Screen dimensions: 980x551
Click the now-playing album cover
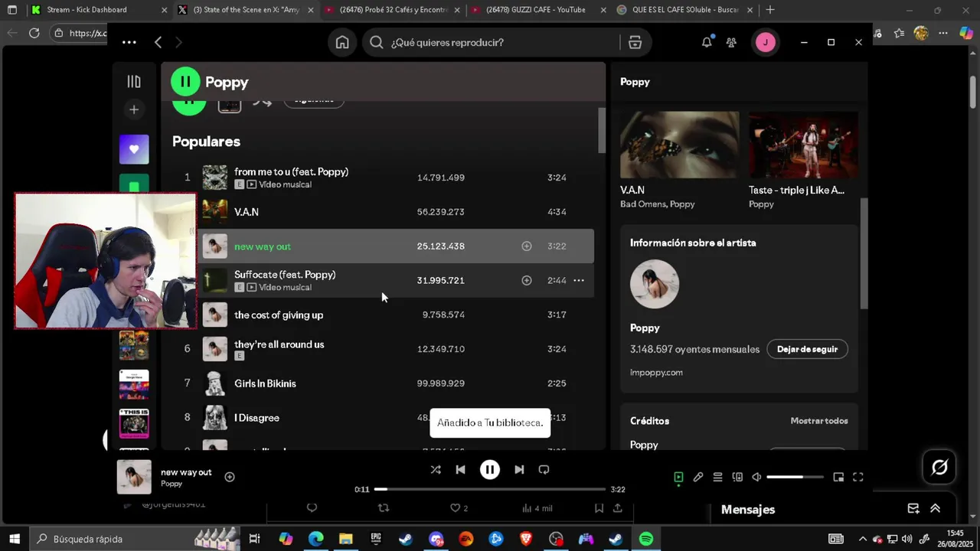134,477
